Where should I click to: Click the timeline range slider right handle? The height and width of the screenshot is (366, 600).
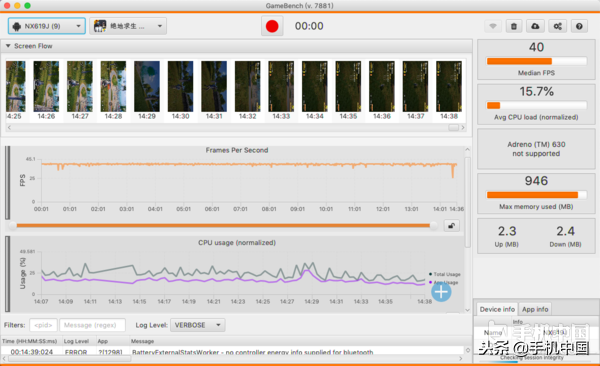pos(434,225)
